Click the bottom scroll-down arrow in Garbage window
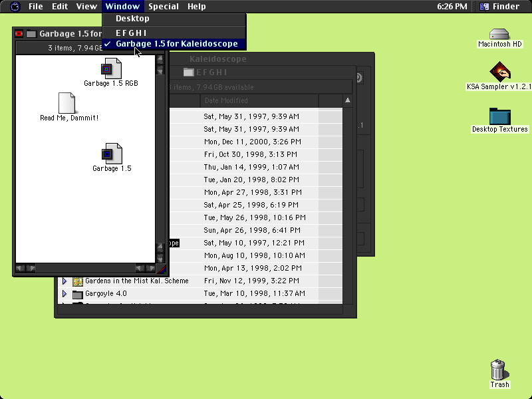The width and height of the screenshot is (532, 399). [160, 259]
